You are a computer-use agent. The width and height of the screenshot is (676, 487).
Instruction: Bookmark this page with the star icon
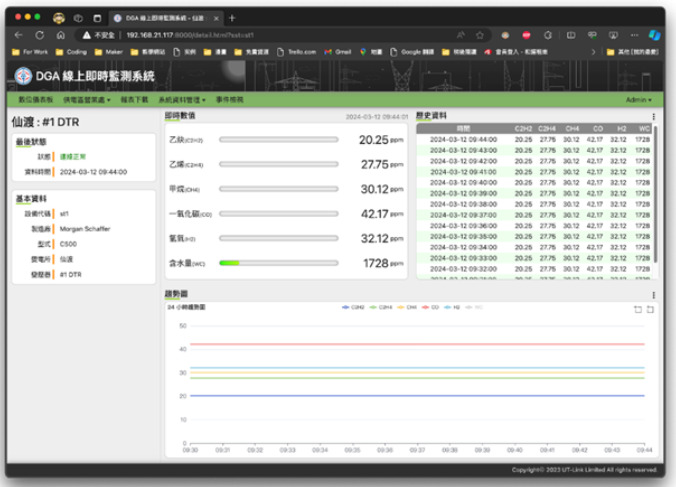(480, 34)
